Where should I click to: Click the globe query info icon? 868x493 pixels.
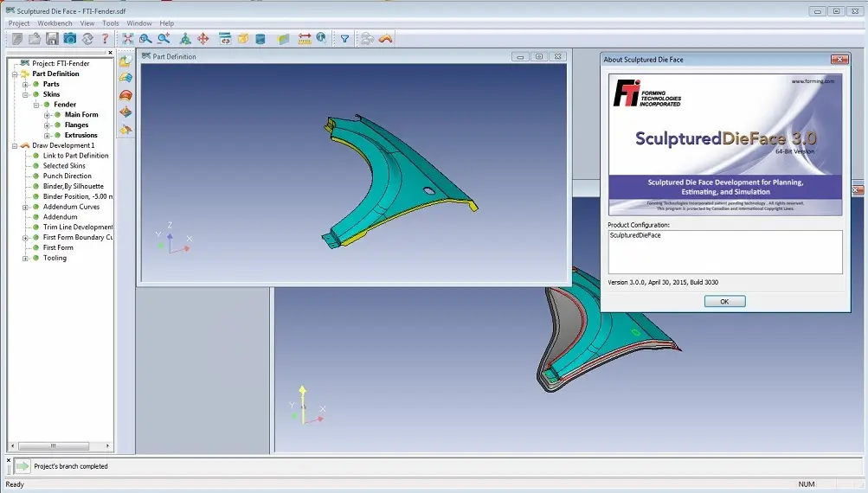322,39
